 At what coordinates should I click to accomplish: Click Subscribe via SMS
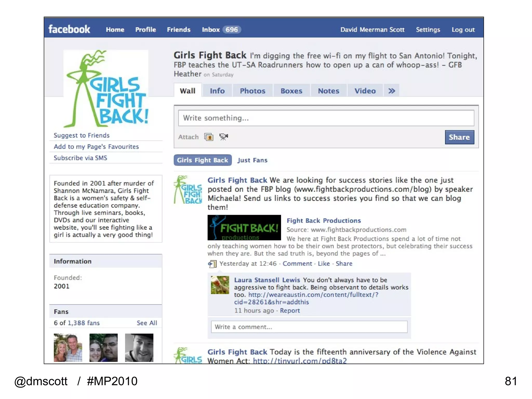(x=80, y=158)
